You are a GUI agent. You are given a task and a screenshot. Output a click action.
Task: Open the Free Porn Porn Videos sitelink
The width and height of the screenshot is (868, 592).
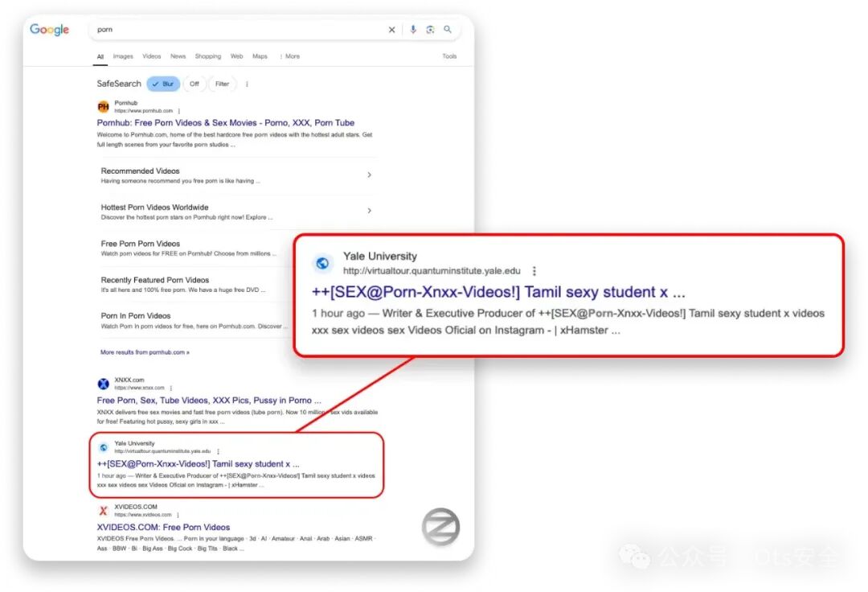tap(141, 244)
